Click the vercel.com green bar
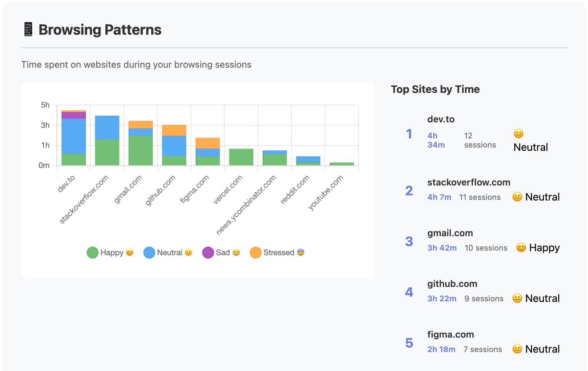This screenshot has width=588, height=371. [x=241, y=157]
